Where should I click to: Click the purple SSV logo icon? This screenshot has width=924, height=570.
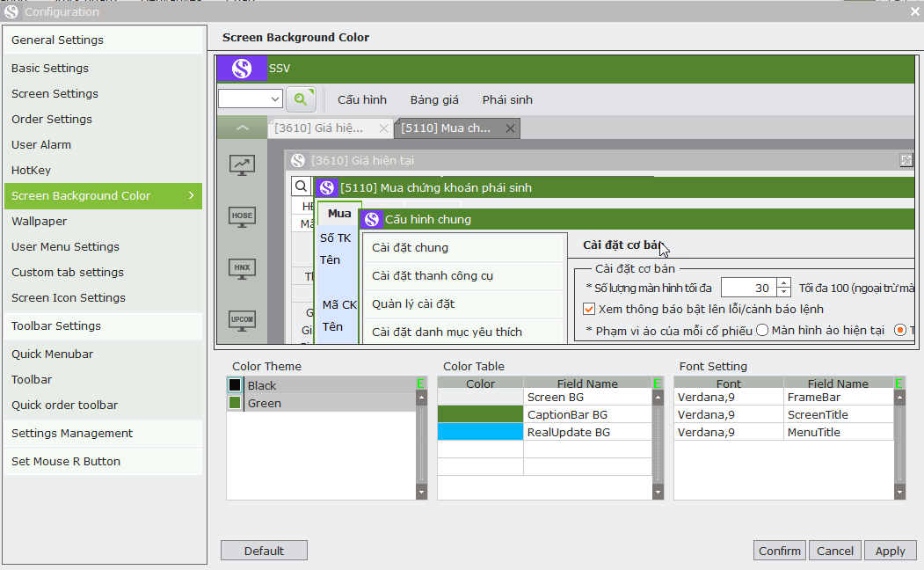pos(242,69)
